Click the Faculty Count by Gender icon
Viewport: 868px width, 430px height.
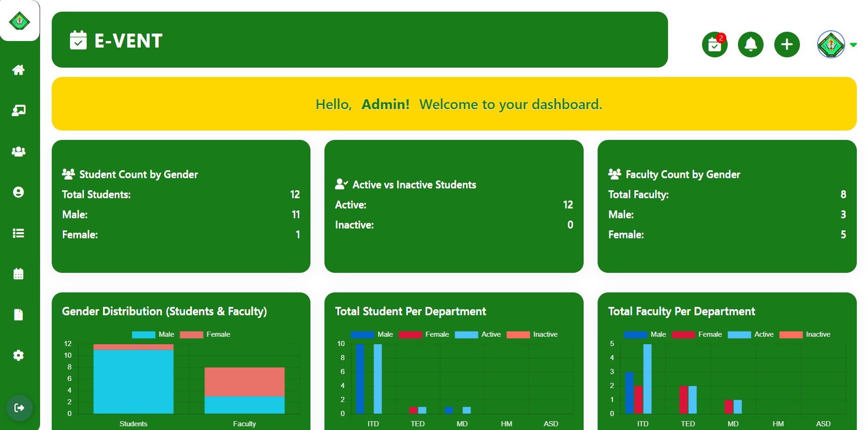click(615, 174)
